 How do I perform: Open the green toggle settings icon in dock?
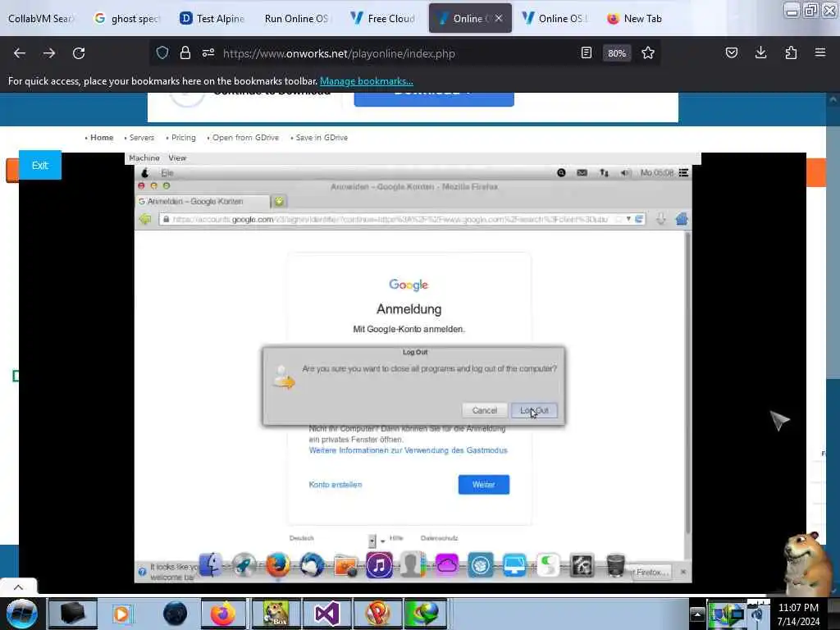[548, 565]
